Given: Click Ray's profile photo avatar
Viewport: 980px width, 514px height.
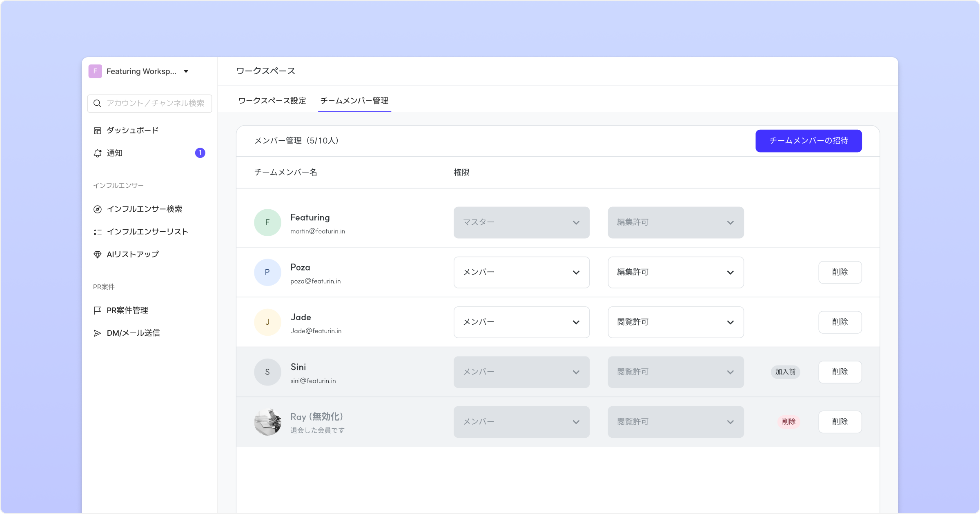Looking at the screenshot, I should [x=267, y=422].
